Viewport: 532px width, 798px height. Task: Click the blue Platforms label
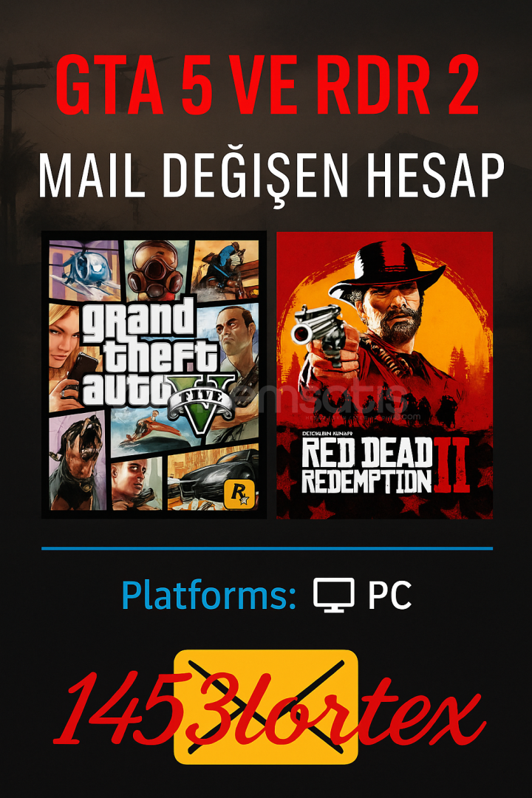point(208,595)
